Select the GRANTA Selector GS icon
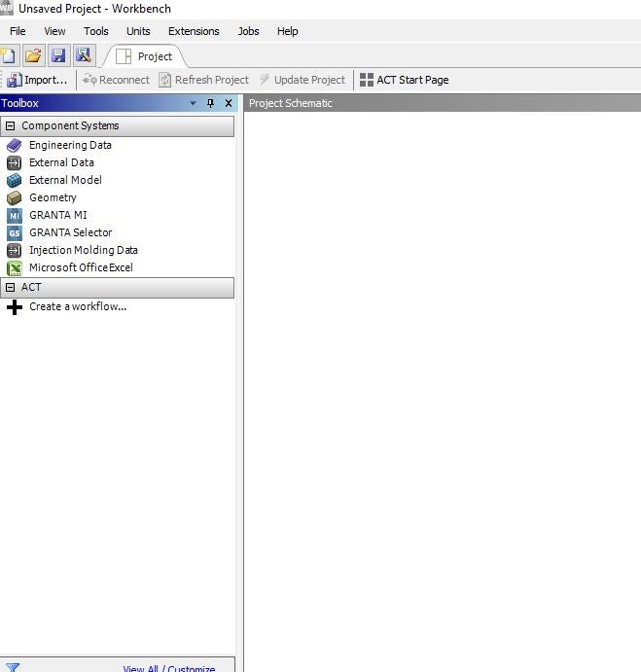The image size is (641, 672). 15,233
